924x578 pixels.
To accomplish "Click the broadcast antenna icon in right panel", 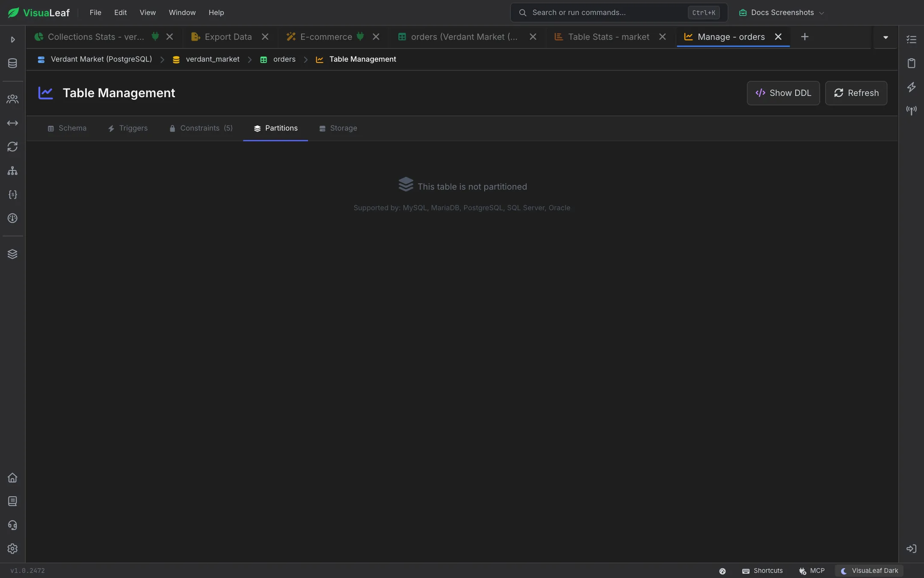I will pyautogui.click(x=911, y=110).
